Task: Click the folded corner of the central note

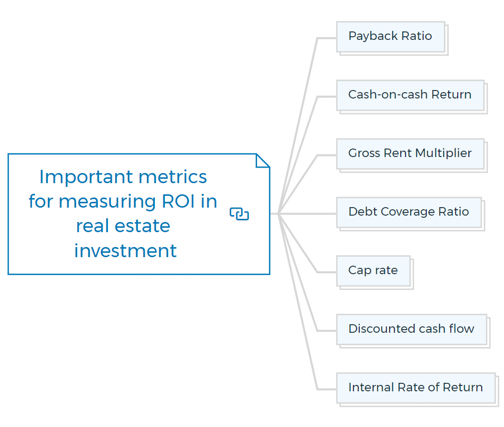Action: [x=263, y=161]
